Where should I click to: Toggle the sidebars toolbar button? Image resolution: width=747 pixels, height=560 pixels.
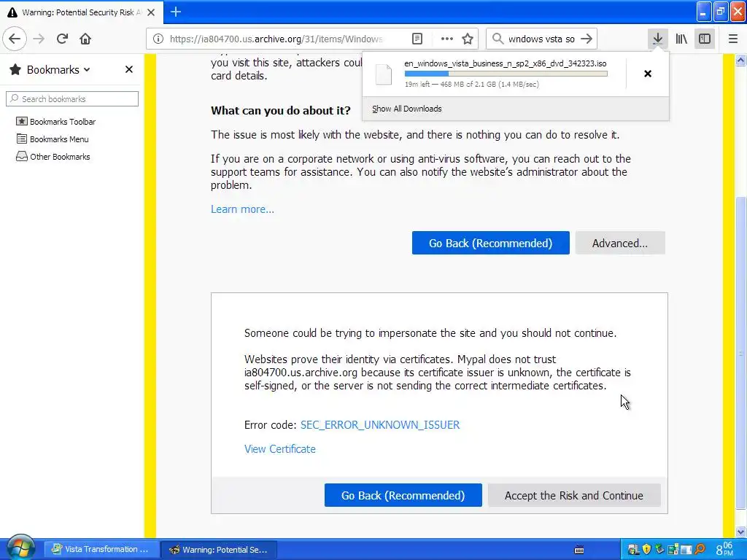[x=705, y=39]
